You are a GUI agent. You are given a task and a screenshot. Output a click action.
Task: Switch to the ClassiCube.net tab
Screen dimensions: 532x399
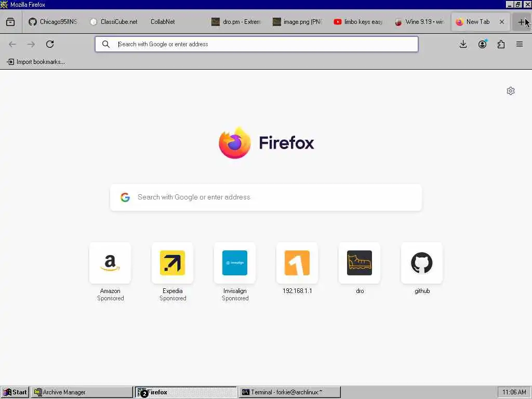tap(114, 22)
